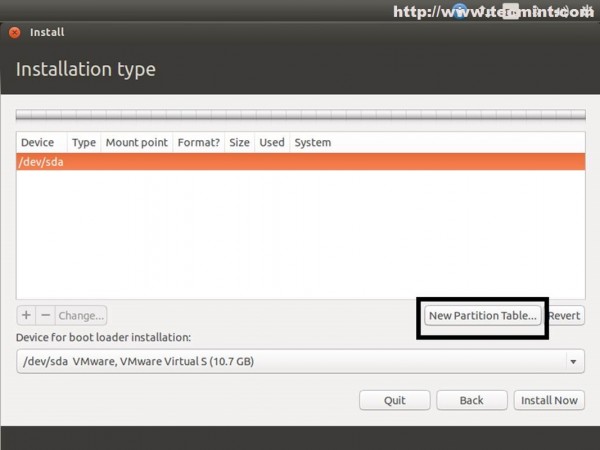Expand the boot loader device dropdown arrow
600x450 pixels.
coord(573,362)
